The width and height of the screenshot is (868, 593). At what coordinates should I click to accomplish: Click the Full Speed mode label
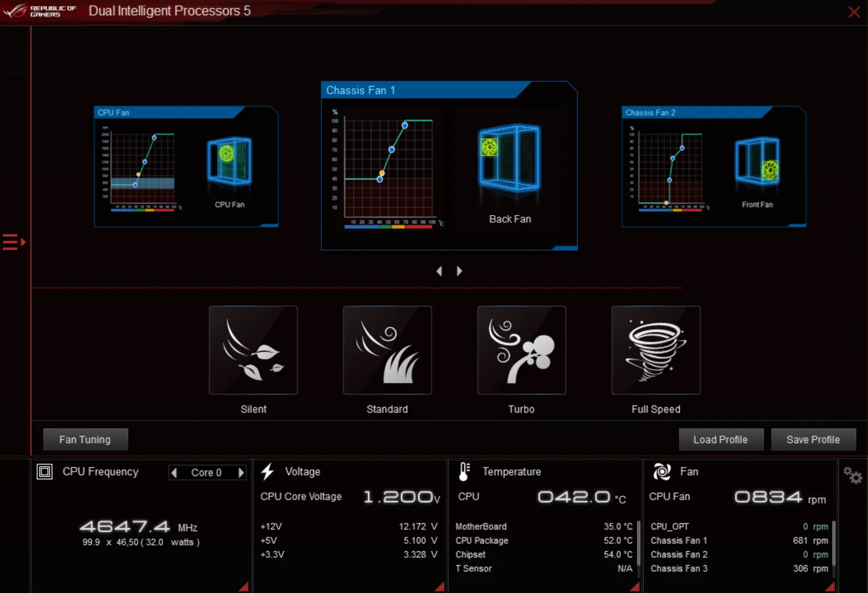coord(656,409)
